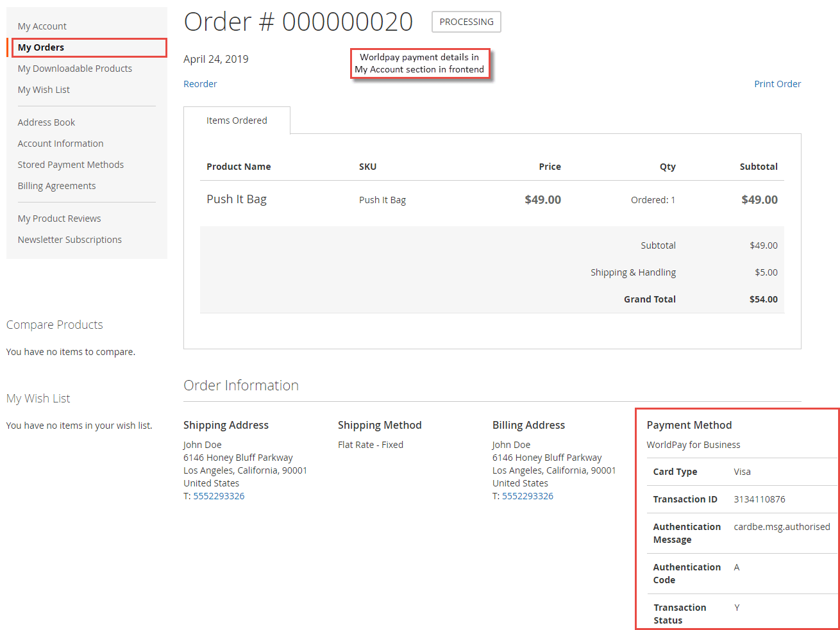840x630 pixels.
Task: Click Reorder for order 000000020
Action: [200, 83]
